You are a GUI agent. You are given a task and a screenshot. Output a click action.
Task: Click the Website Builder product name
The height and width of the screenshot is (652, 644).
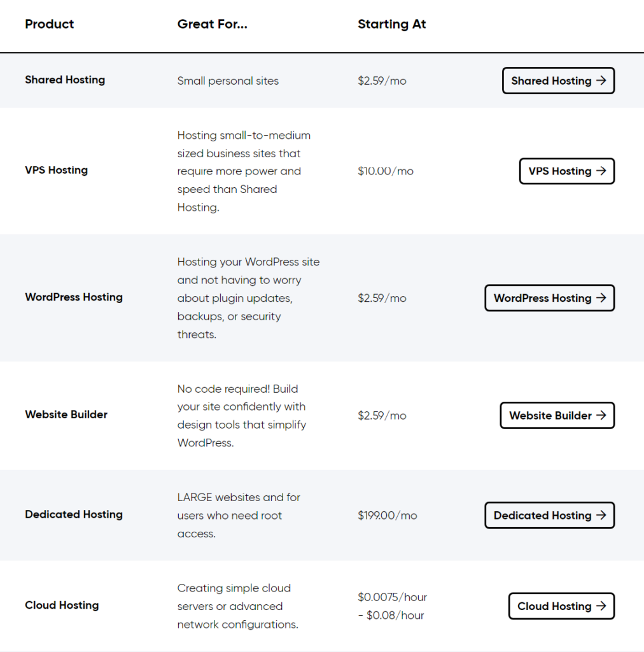coord(66,415)
